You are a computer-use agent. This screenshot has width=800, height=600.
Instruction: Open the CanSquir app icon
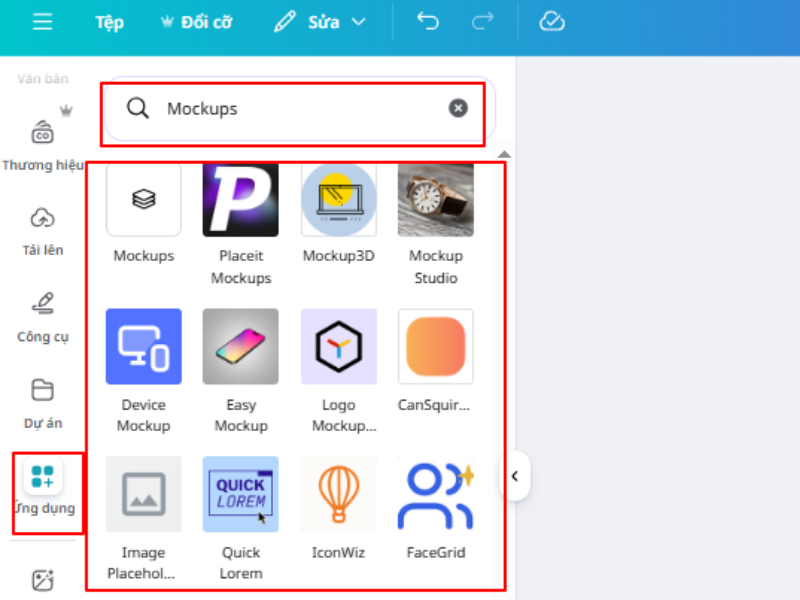(435, 347)
